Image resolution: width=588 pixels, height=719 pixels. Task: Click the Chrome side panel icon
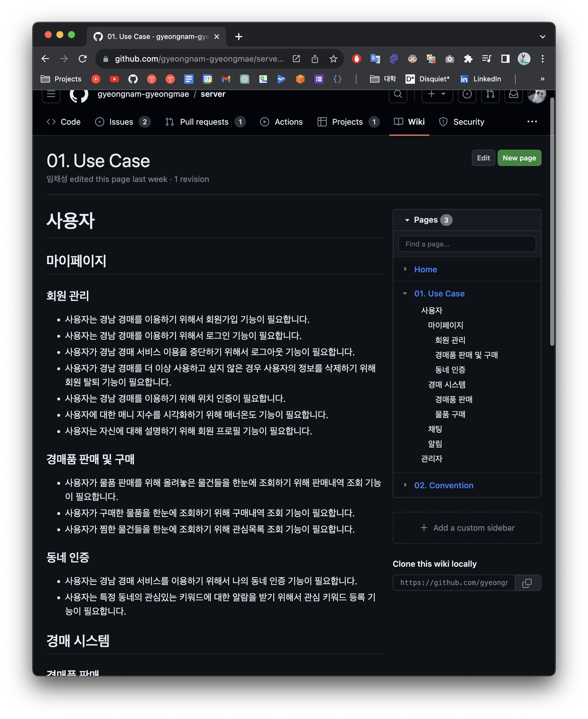[x=505, y=59]
